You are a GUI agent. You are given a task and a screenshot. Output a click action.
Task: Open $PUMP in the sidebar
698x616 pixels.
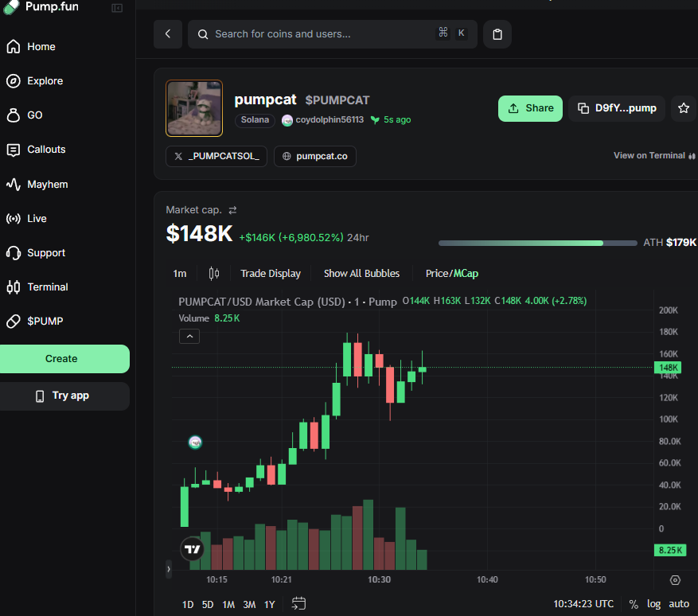click(x=35, y=322)
